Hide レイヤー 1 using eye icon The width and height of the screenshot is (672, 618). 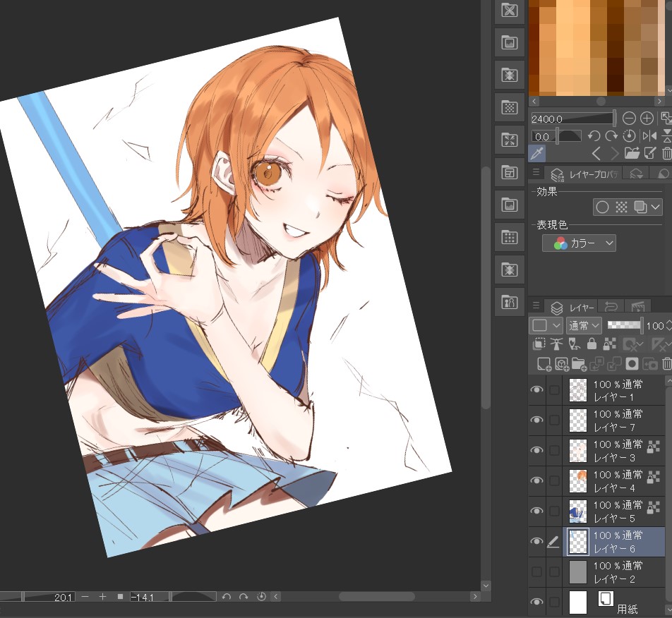click(x=536, y=389)
